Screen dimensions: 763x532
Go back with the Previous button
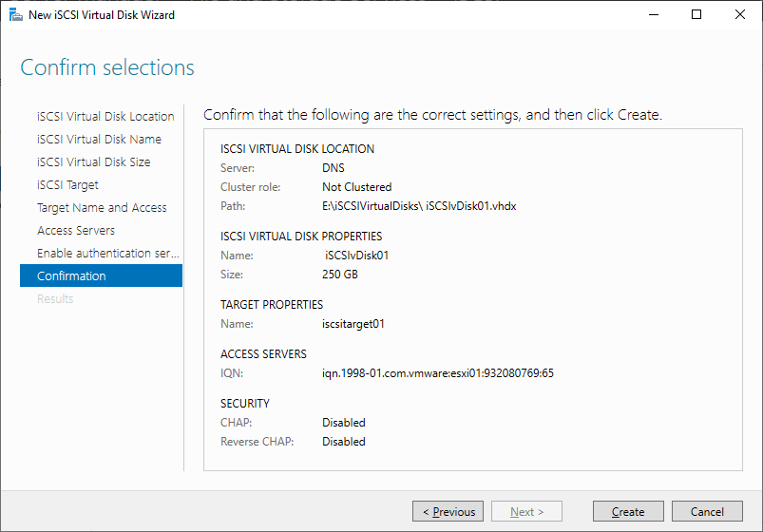click(x=448, y=511)
